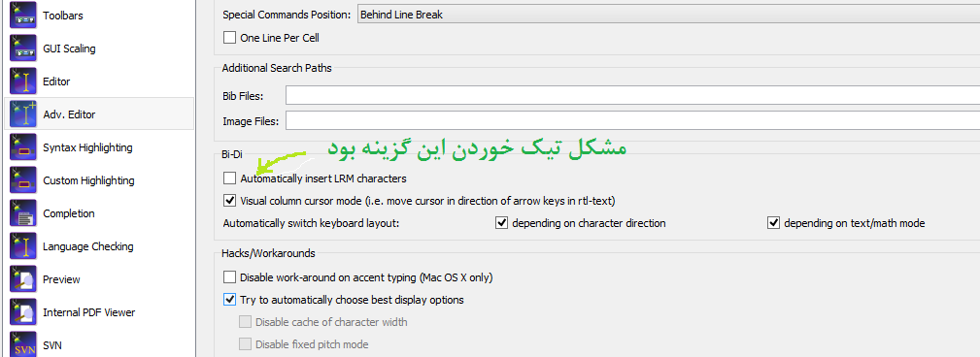Uncheck depending on character direction
The width and height of the screenshot is (980, 357).
tap(501, 223)
